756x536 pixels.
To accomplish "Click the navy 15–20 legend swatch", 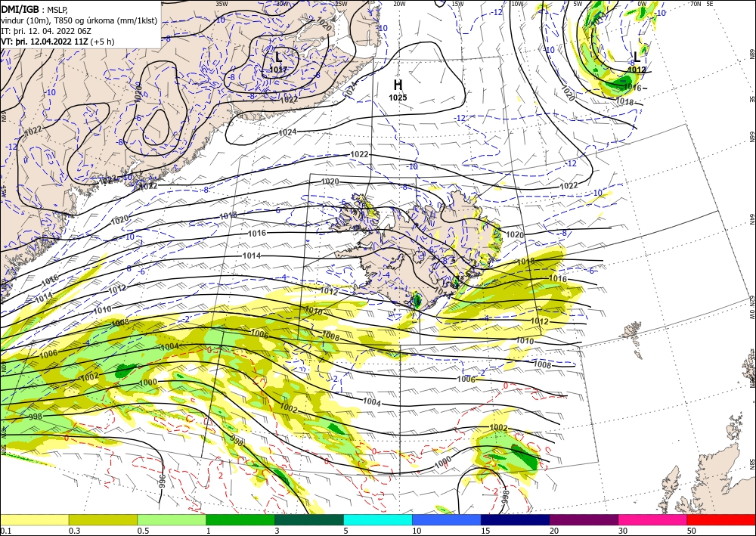I will (516, 519).
